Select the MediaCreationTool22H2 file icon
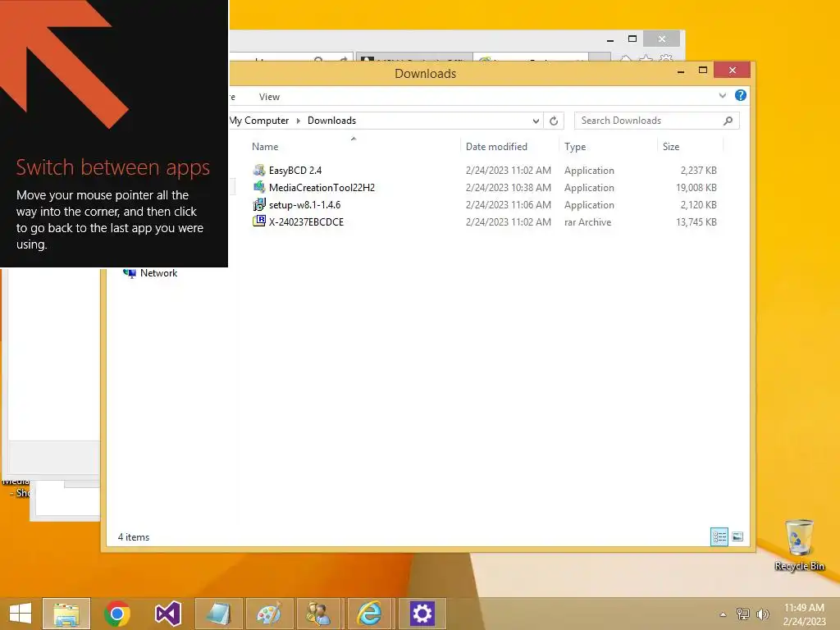 tap(259, 188)
